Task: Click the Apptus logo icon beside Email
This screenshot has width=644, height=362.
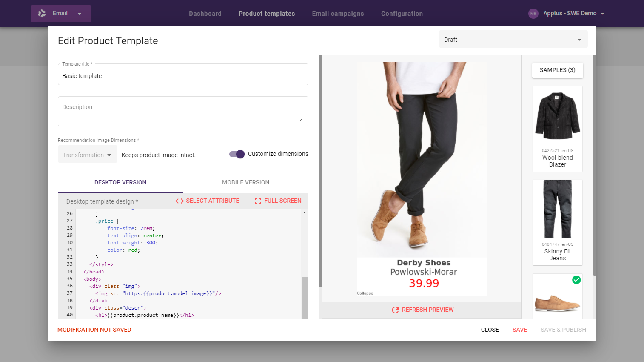Action: (42, 14)
